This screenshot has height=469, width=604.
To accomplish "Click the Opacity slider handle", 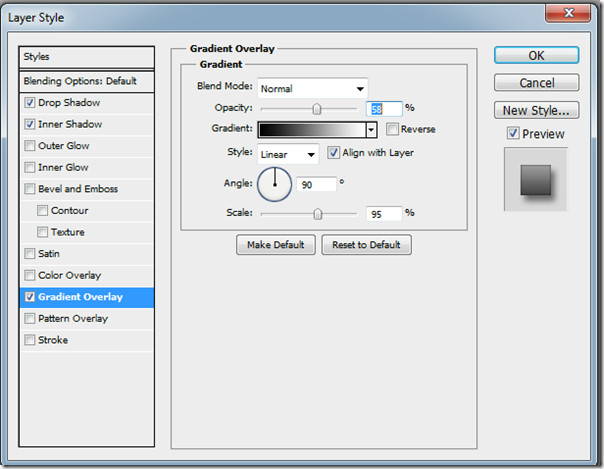I will tap(317, 109).
